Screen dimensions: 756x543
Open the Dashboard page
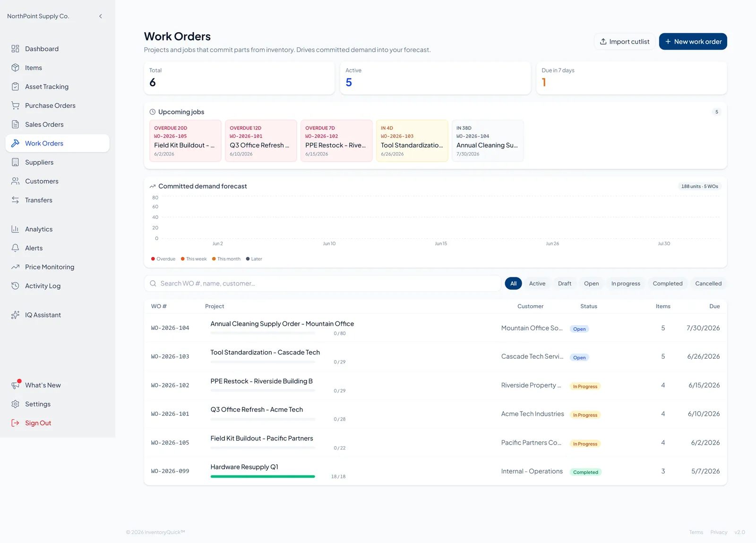[57, 49]
